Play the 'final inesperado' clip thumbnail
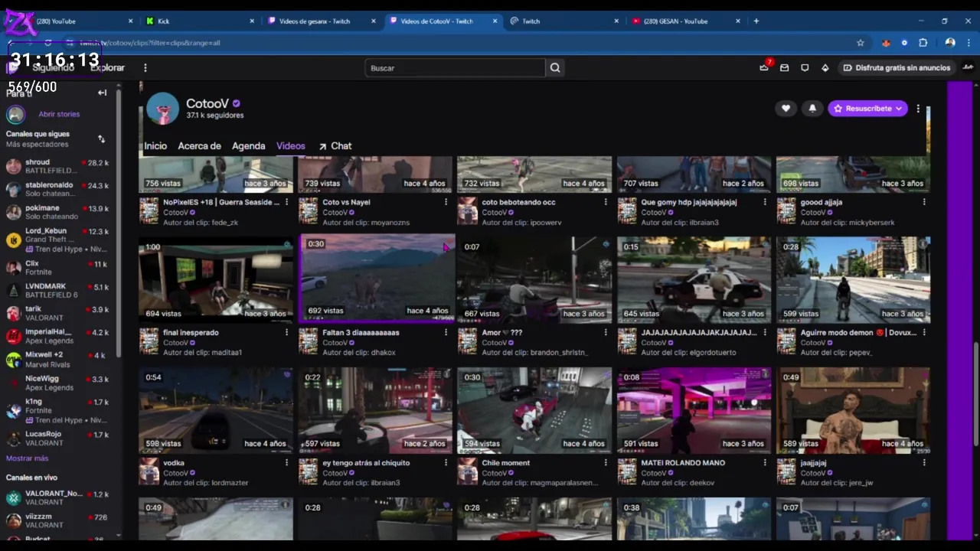 tap(216, 280)
